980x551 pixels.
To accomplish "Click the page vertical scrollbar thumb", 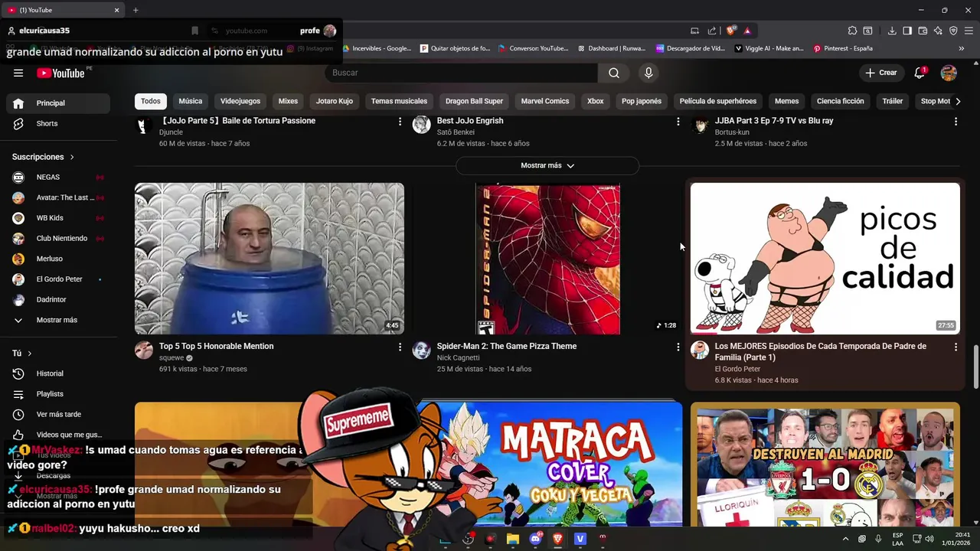I will pyautogui.click(x=975, y=367).
